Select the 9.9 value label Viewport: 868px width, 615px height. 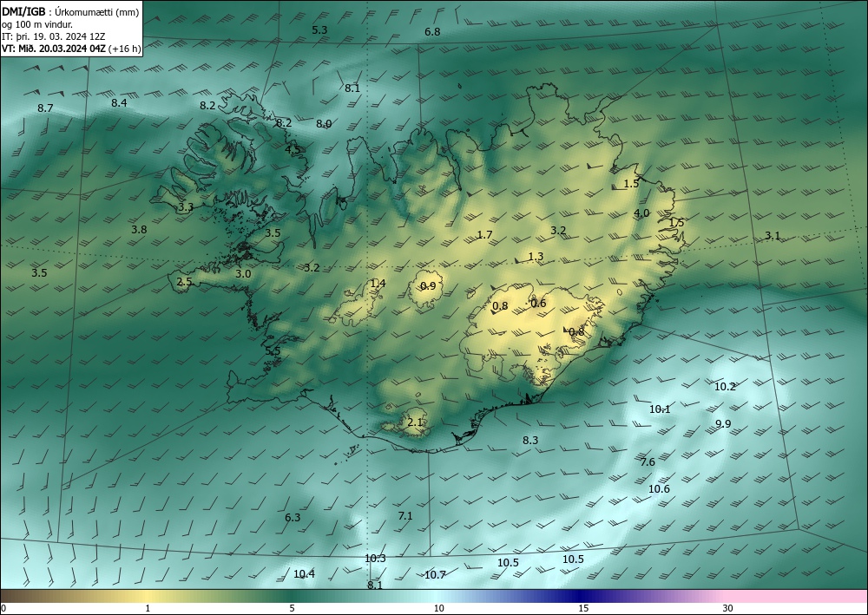tap(723, 424)
